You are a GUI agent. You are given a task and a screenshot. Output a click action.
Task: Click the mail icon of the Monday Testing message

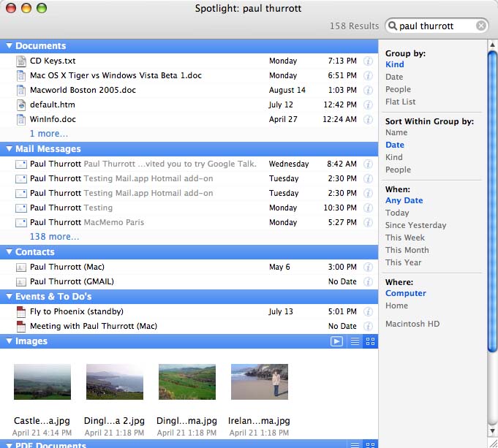(x=21, y=208)
